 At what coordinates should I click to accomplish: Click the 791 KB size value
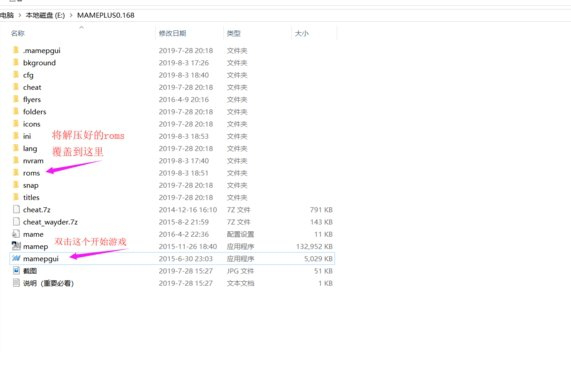coord(321,210)
